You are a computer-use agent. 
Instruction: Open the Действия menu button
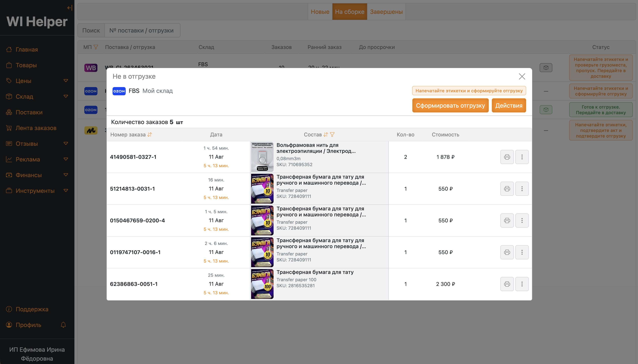point(509,106)
